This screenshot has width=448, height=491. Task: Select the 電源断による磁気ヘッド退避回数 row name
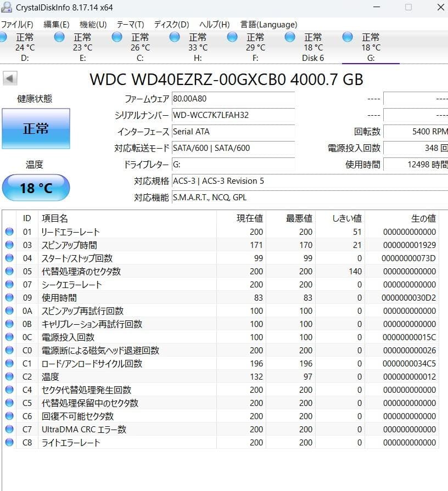[x=100, y=351]
